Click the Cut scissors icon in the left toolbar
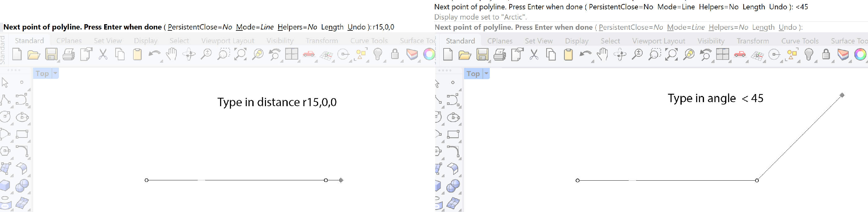 tap(103, 54)
